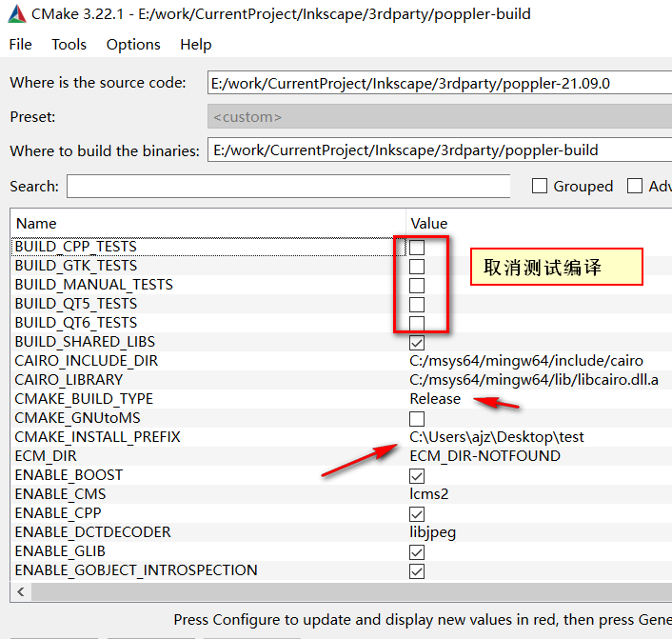Click the libjpeg value
Viewport: 672px width, 639px height.
(x=433, y=532)
